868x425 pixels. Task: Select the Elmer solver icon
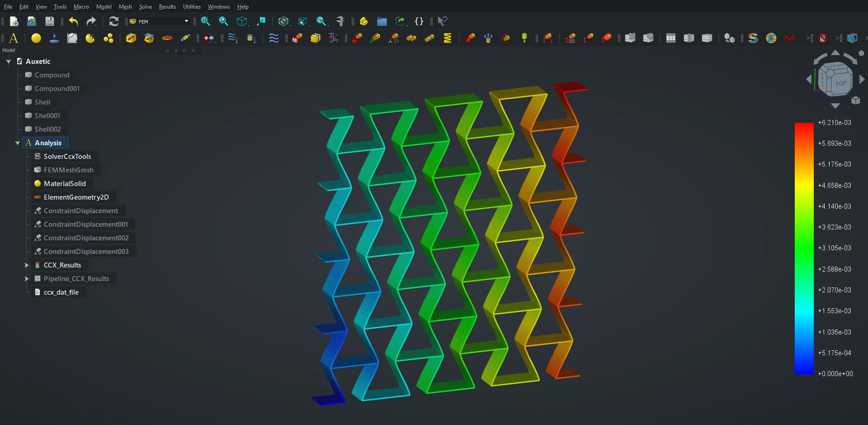pos(772,38)
